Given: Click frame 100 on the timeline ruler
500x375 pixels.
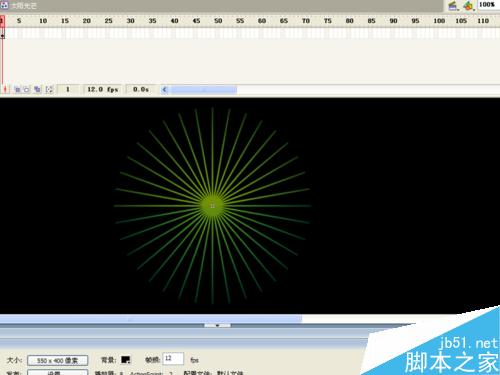Looking at the screenshot, I should (x=439, y=21).
